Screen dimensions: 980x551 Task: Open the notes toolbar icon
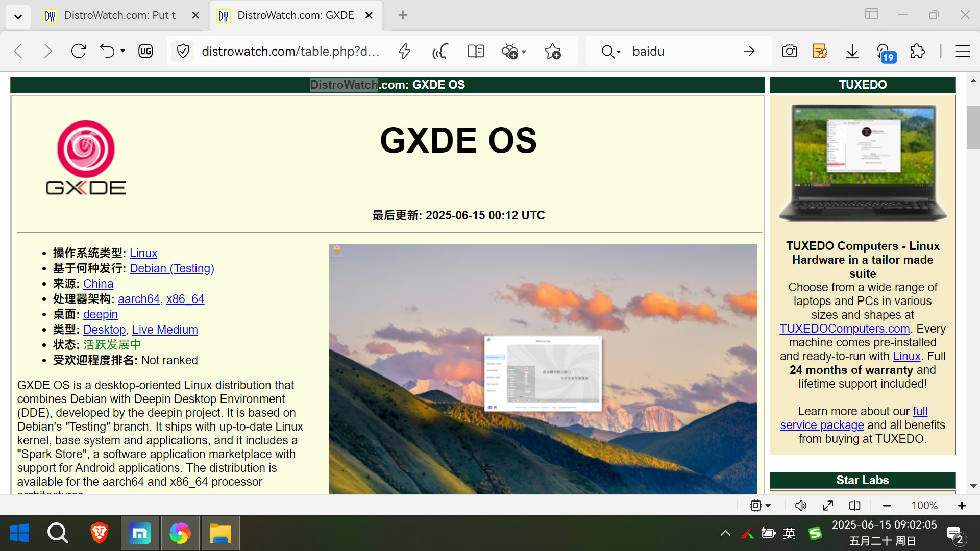coord(819,51)
